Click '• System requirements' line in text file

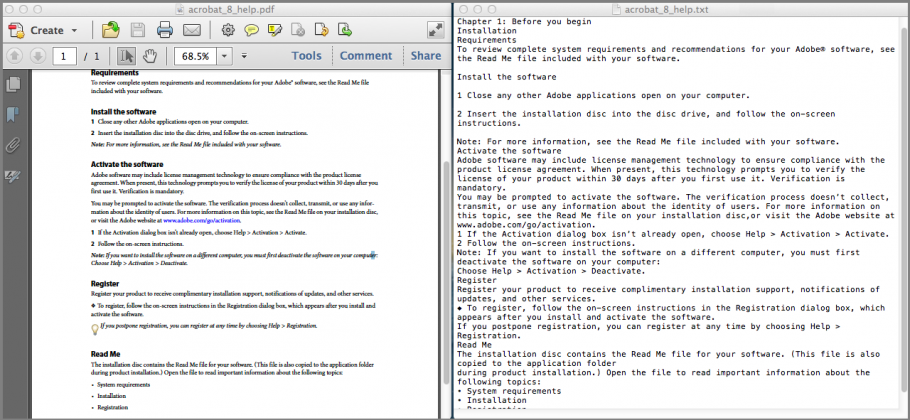[509, 391]
